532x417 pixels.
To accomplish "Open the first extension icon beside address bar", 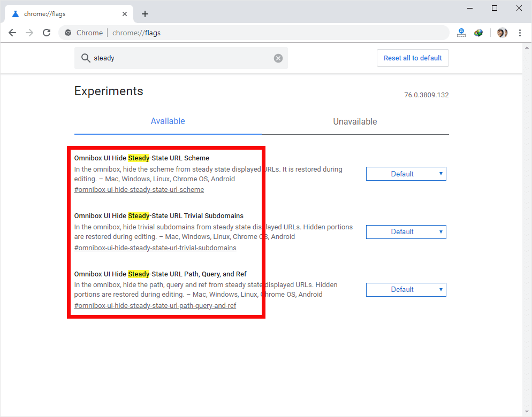I will 461,33.
